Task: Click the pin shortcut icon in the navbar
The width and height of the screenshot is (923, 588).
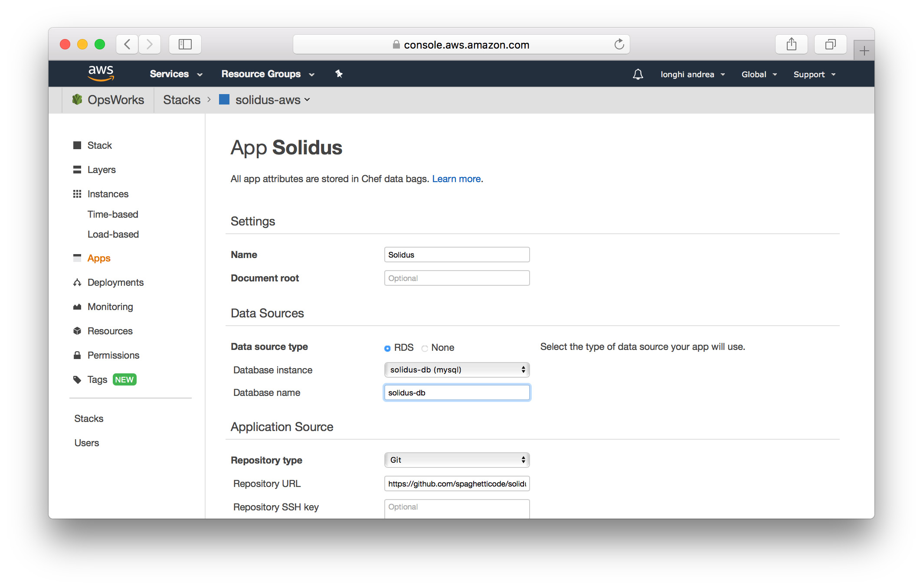Action: click(339, 74)
